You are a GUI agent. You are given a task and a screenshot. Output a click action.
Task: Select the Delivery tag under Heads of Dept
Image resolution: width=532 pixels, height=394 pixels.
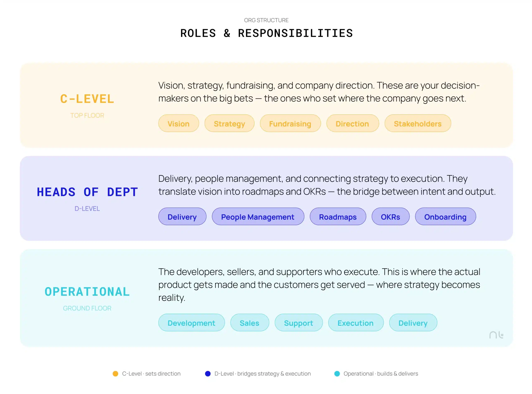(182, 216)
